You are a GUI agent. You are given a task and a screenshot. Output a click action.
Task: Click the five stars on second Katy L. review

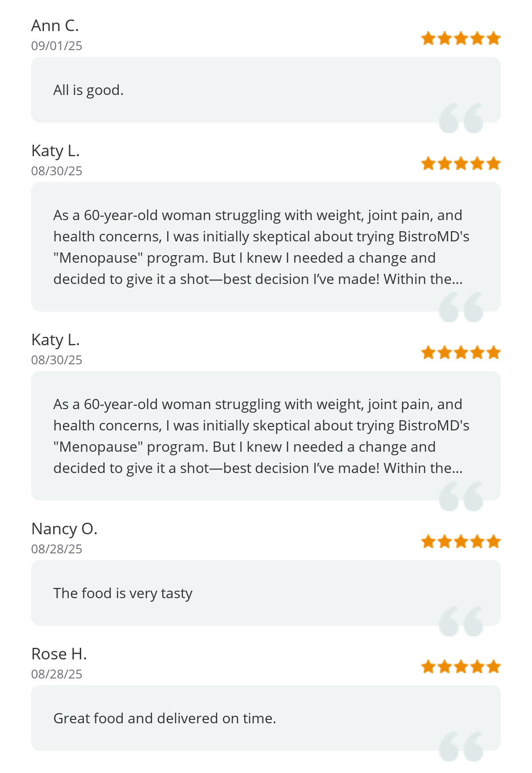click(461, 352)
